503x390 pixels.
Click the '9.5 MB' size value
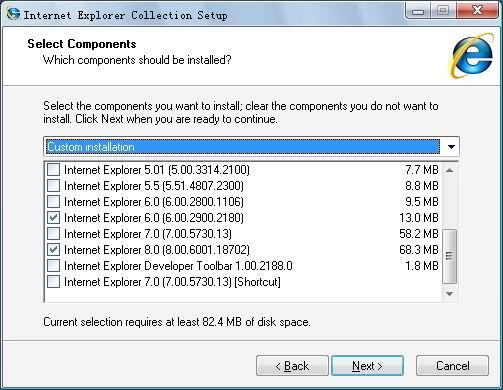(422, 202)
